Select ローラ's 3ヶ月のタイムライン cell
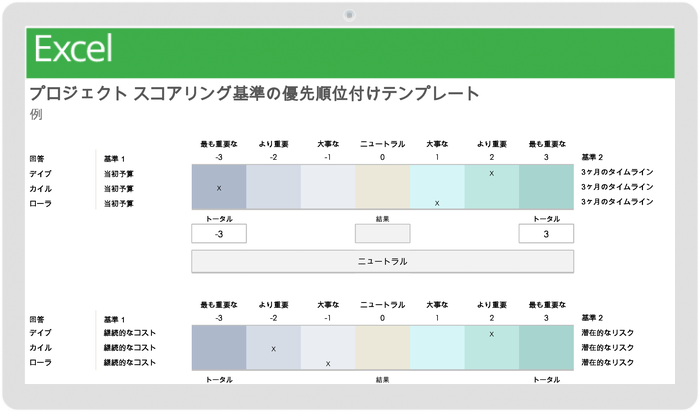Viewport: 700px width, 412px height. pos(616,203)
